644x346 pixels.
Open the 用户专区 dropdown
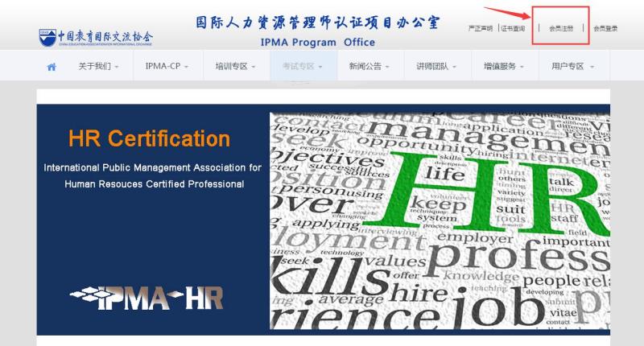[573, 66]
